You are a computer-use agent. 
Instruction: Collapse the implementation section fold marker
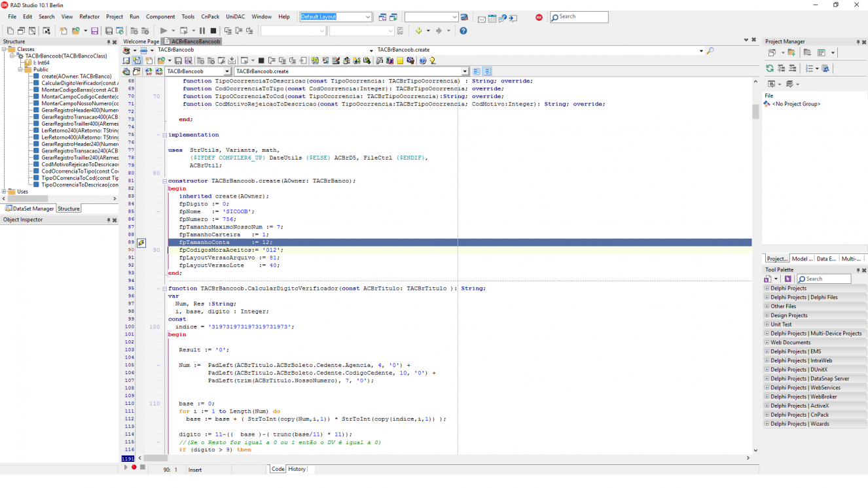[x=164, y=135]
